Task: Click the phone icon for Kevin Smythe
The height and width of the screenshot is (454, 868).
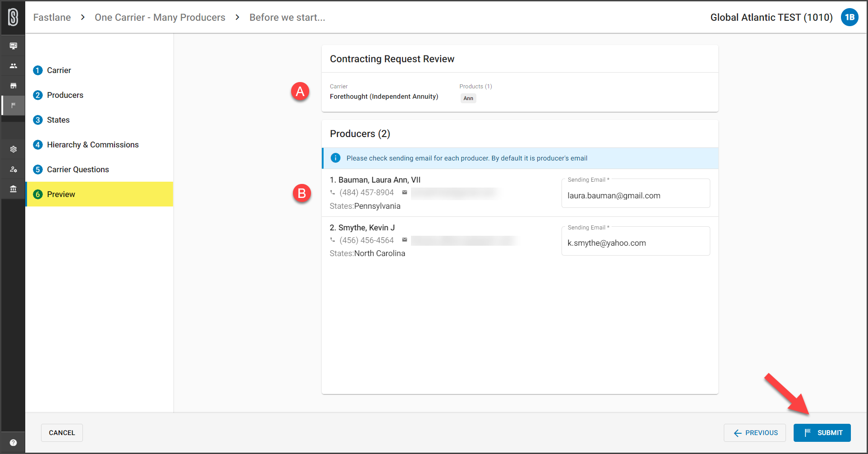Action: 333,240
